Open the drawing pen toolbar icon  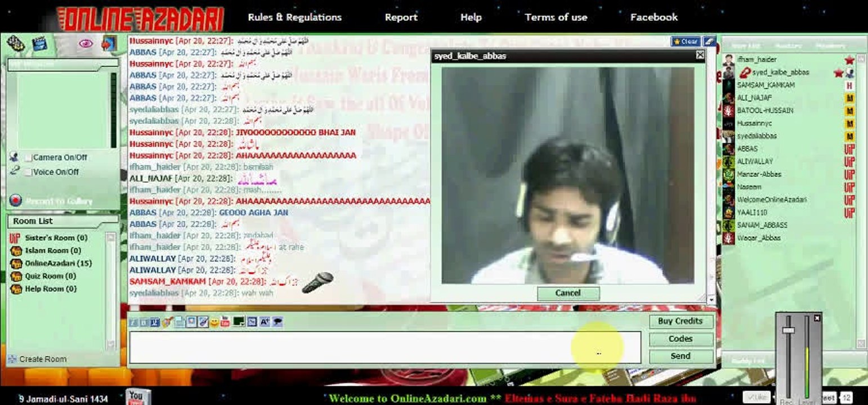[x=203, y=322]
